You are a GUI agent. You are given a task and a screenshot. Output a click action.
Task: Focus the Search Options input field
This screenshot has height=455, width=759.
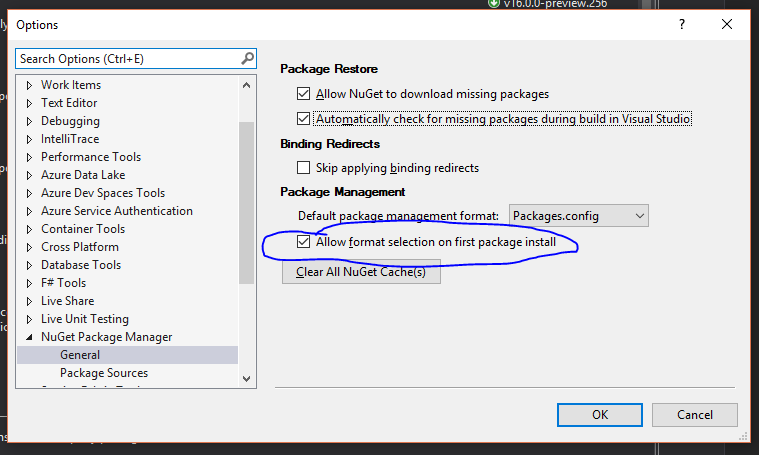[x=136, y=59]
